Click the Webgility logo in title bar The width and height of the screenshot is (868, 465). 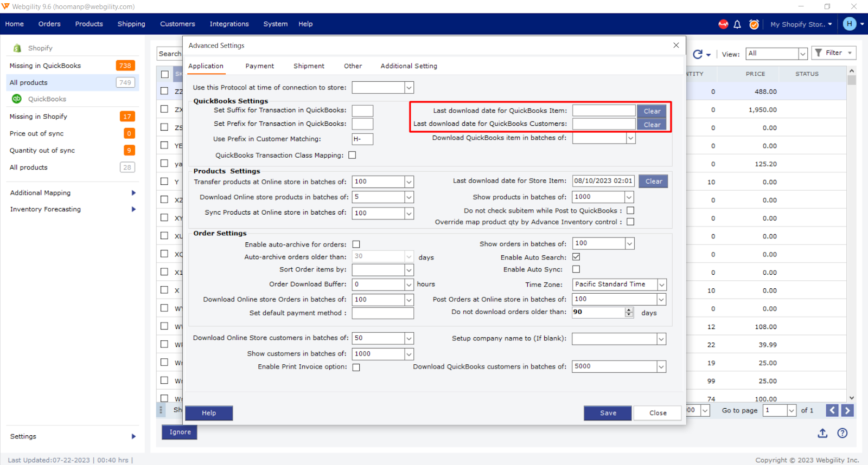(6, 7)
